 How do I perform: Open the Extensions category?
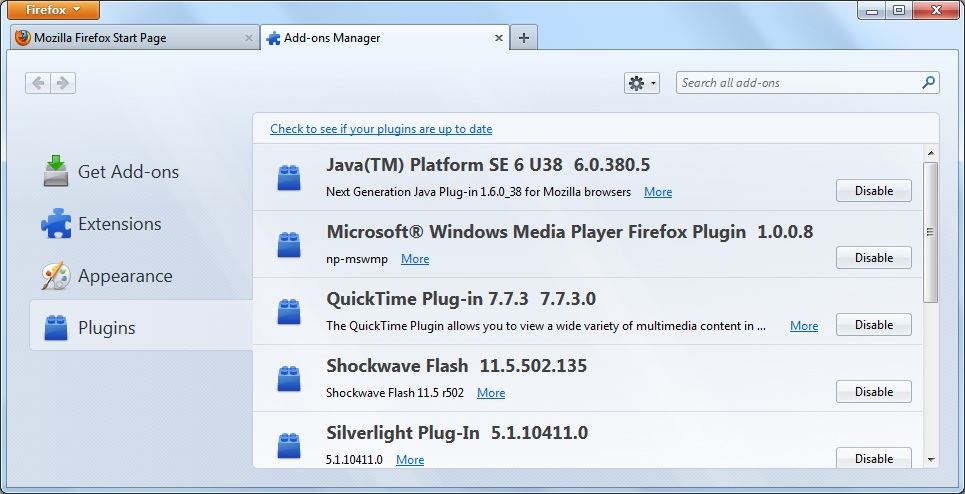click(x=141, y=224)
